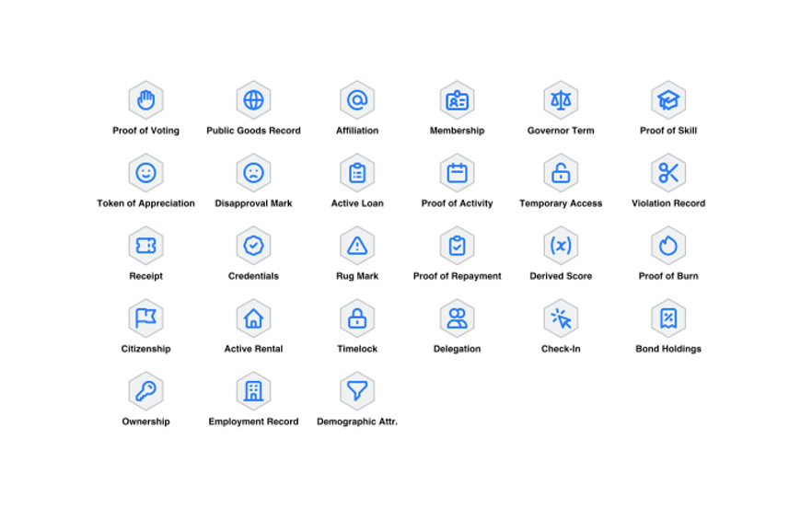Open the Membership ID card icon
Image resolution: width=812 pixels, height=508 pixels.
pyautogui.click(x=457, y=99)
